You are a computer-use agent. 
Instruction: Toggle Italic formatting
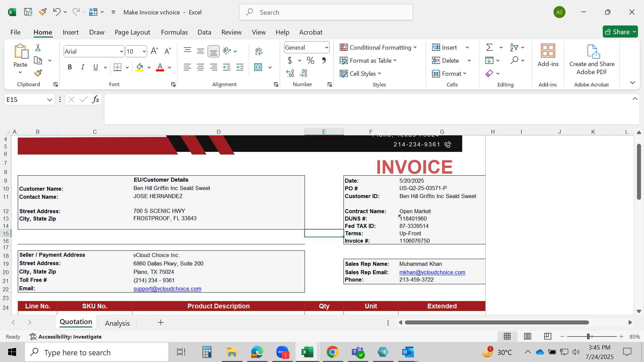pyautogui.click(x=83, y=67)
